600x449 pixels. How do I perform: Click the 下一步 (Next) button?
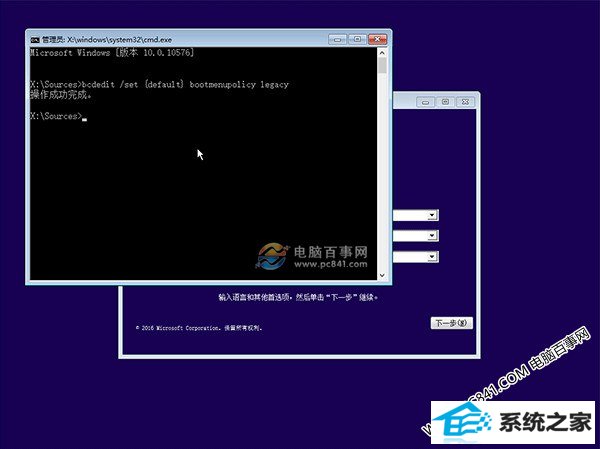click(x=452, y=323)
